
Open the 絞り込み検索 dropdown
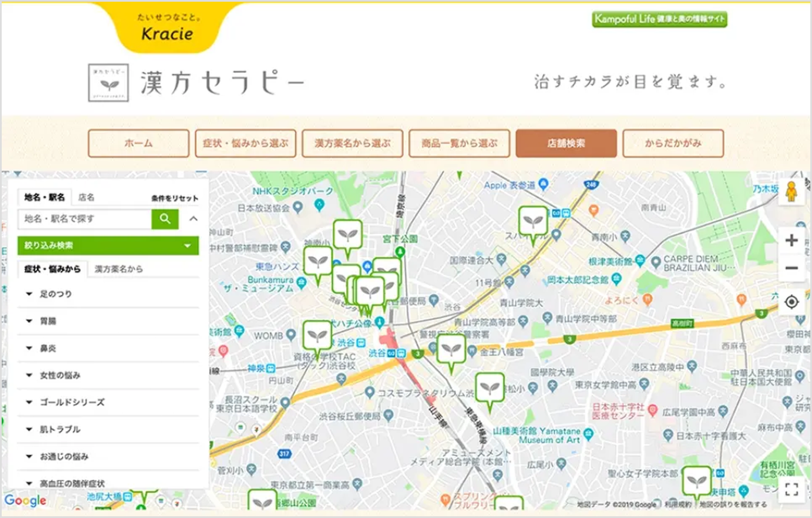tap(108, 246)
